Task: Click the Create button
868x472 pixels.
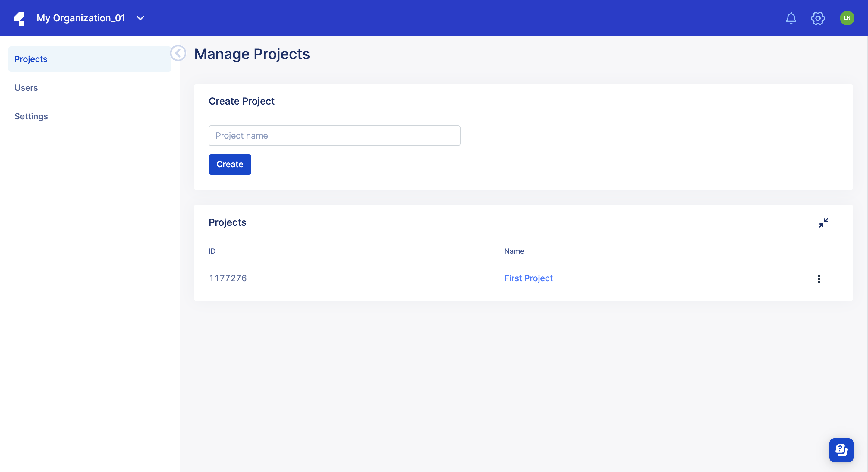Action: tap(229, 164)
